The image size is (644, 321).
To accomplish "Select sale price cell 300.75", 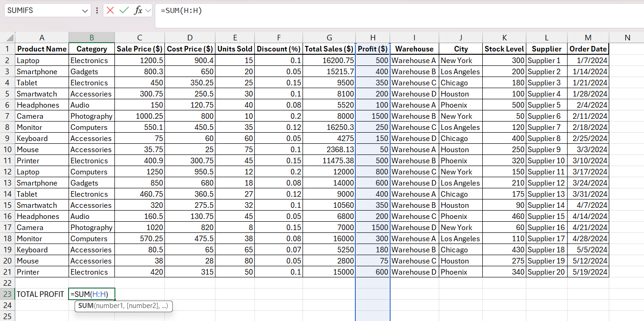I will point(139,94).
